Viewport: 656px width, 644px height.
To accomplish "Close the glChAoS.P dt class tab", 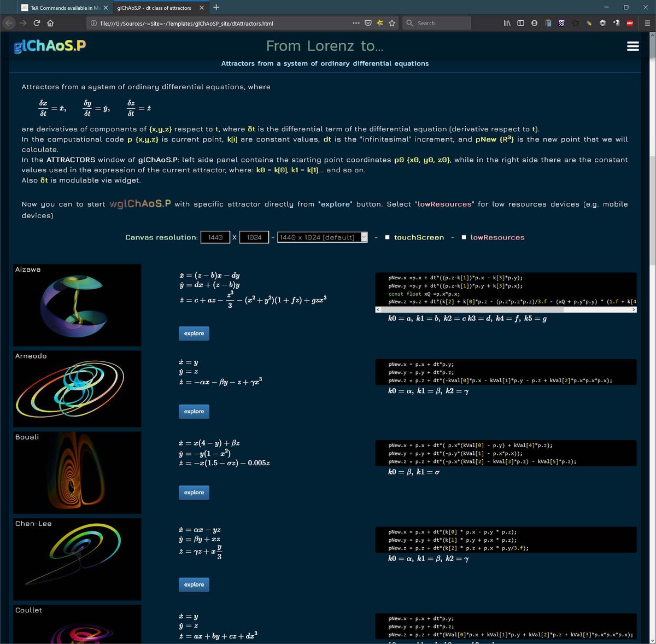I will 201,8.
